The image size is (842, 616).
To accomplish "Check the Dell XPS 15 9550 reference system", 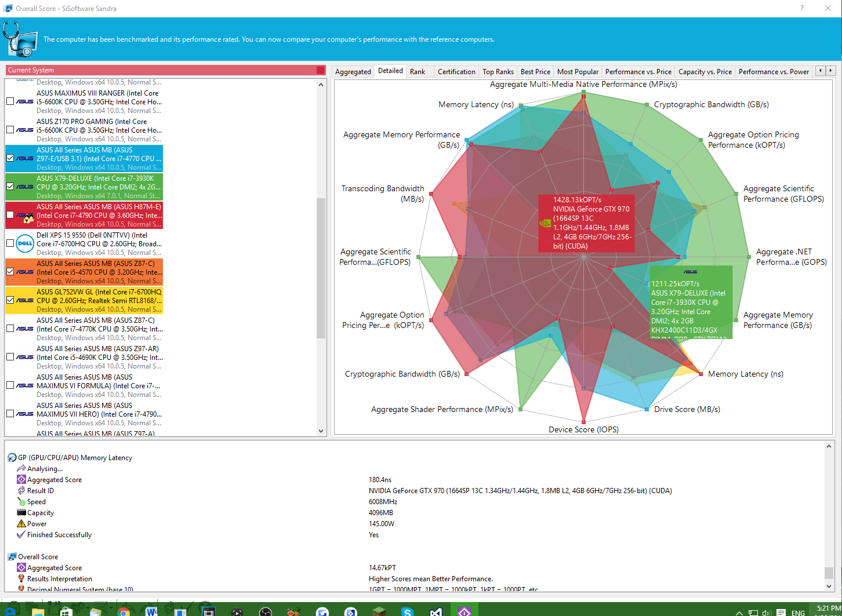I will (10, 243).
